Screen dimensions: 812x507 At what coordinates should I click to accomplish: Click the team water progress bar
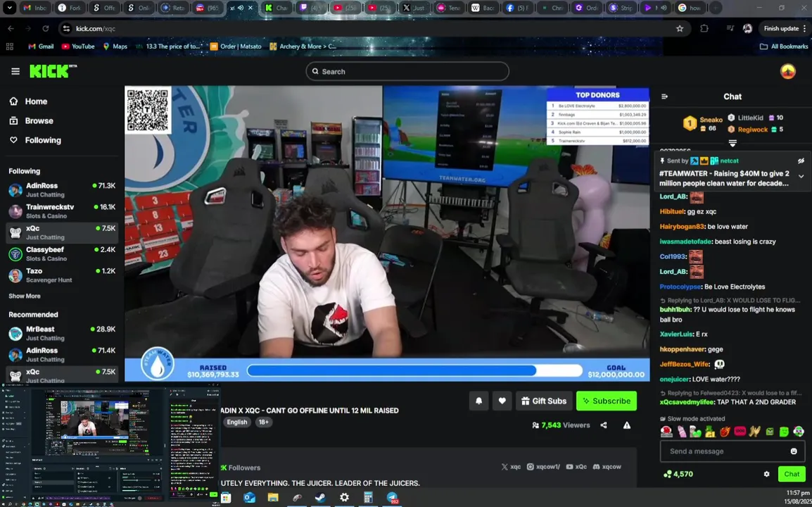414,370
